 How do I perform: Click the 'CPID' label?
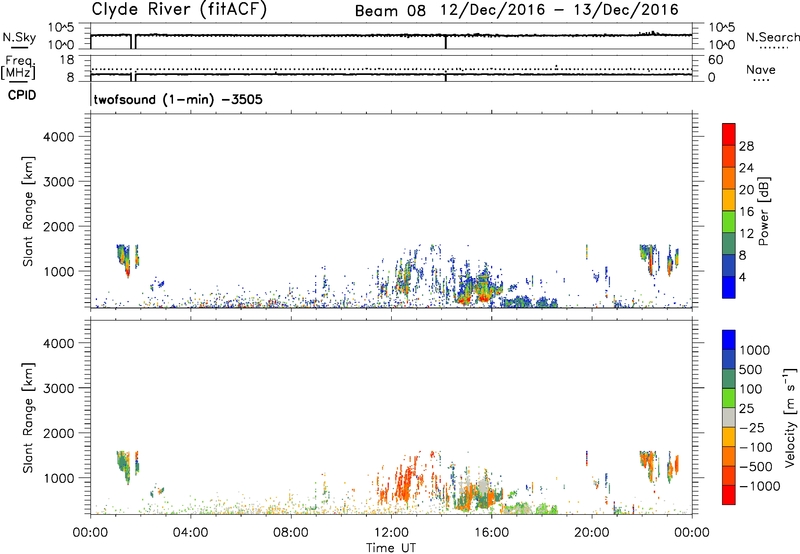coord(22,95)
